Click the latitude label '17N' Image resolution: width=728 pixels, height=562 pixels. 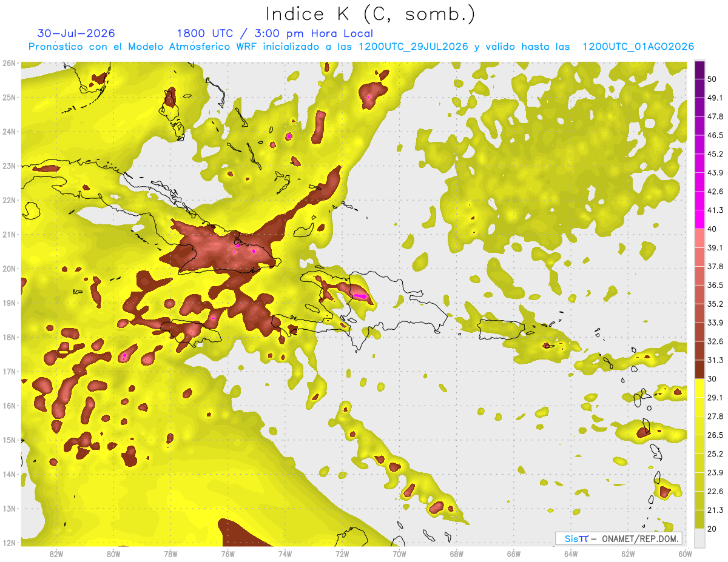(8, 371)
